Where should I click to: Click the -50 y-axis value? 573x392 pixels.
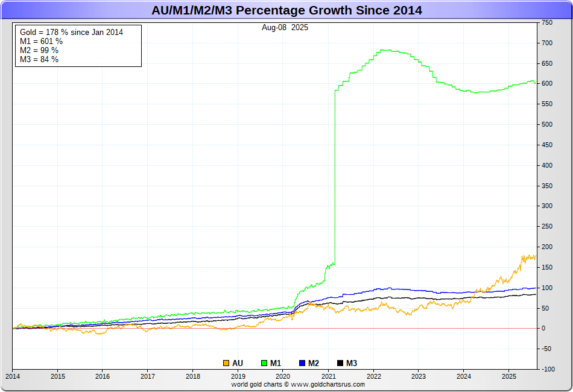(x=546, y=349)
